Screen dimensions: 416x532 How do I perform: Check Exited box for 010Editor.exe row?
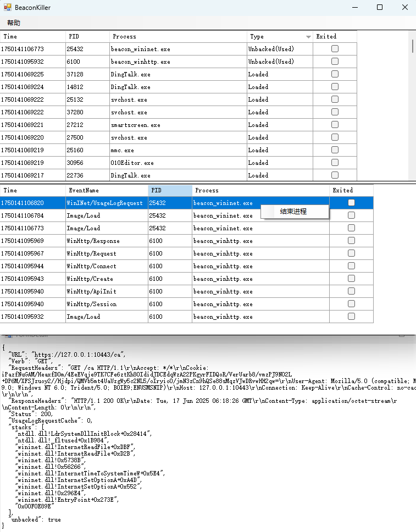point(335,163)
